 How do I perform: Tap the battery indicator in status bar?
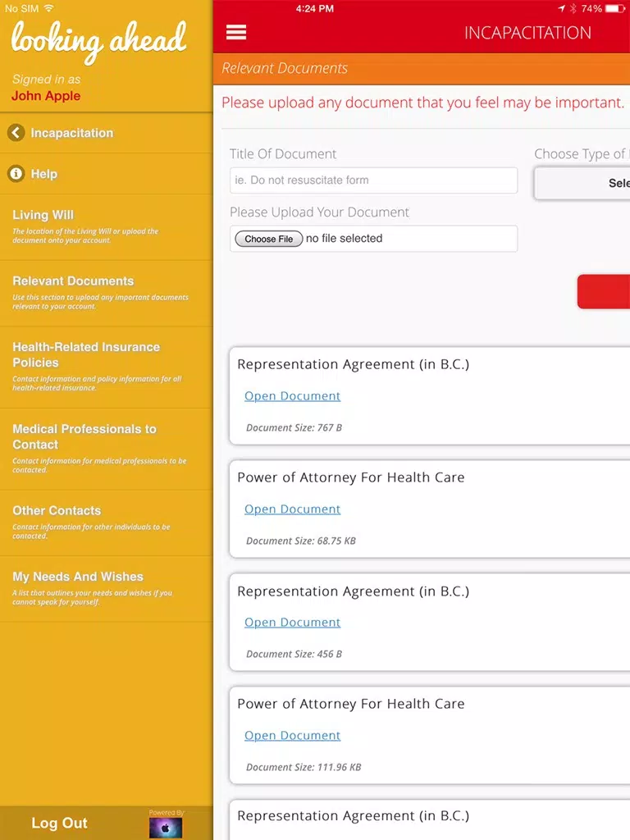pyautogui.click(x=614, y=8)
